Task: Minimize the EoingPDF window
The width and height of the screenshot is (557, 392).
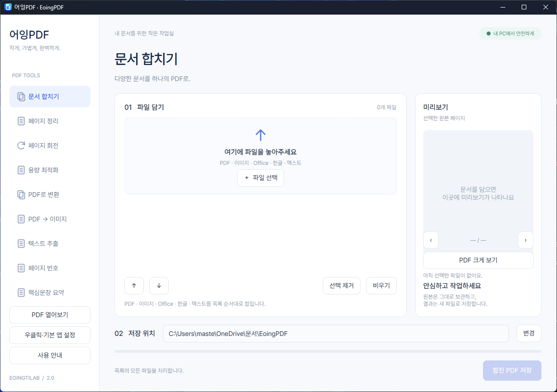Action: tap(503, 7)
